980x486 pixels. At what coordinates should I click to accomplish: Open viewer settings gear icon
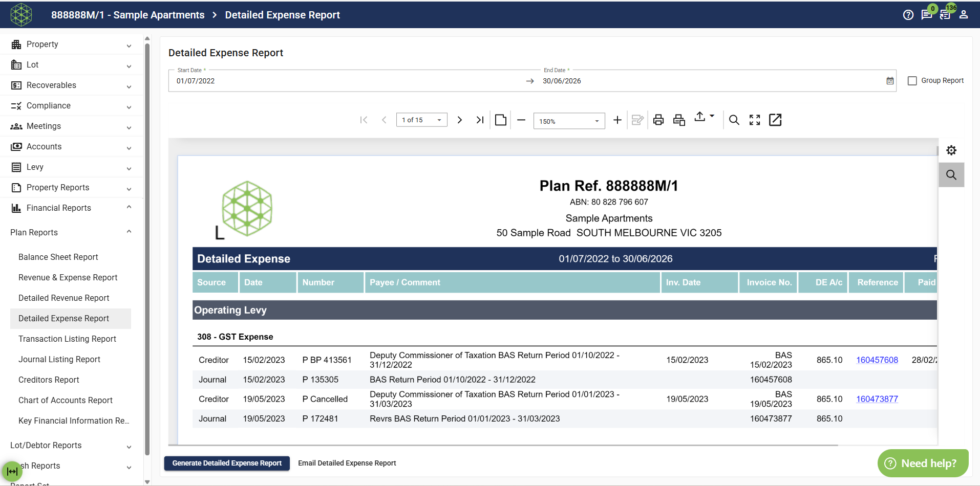click(x=951, y=150)
